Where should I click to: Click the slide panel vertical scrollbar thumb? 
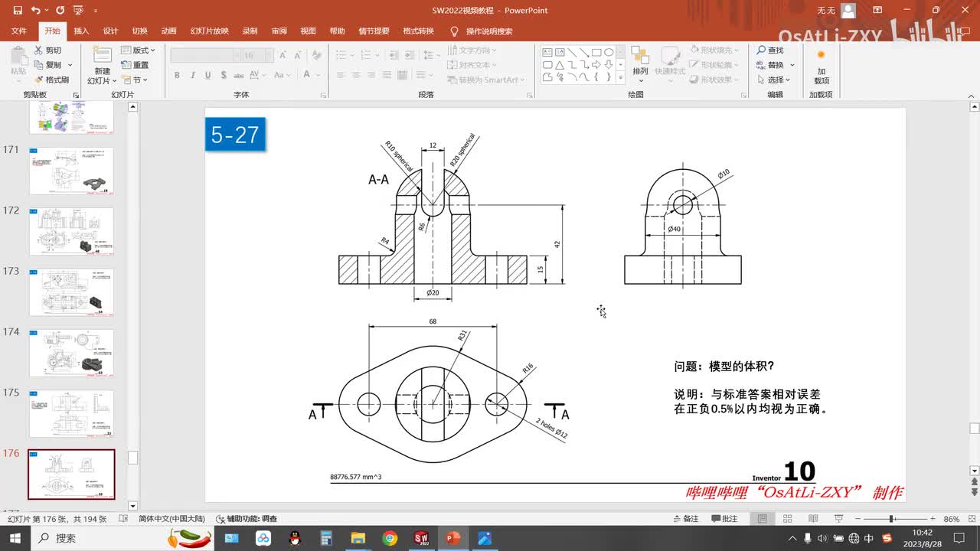point(132,458)
